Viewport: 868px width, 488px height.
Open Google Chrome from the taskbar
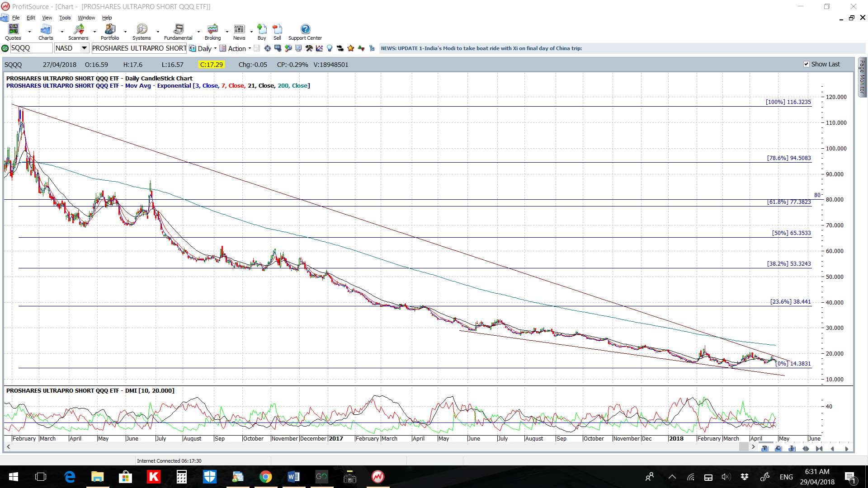point(265,477)
